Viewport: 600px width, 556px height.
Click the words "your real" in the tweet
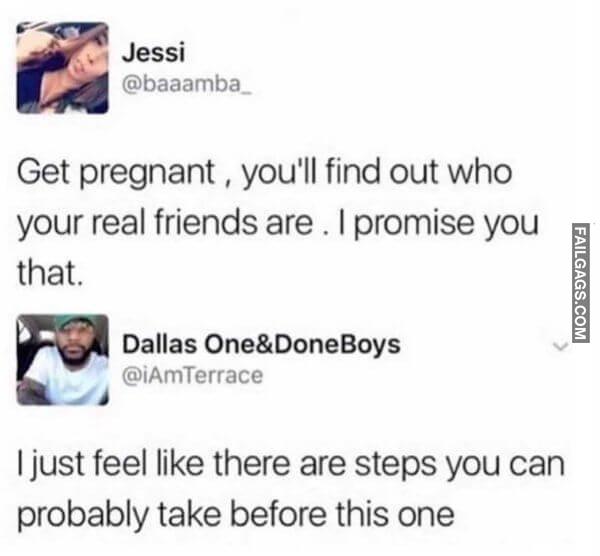pyautogui.click(x=82, y=225)
